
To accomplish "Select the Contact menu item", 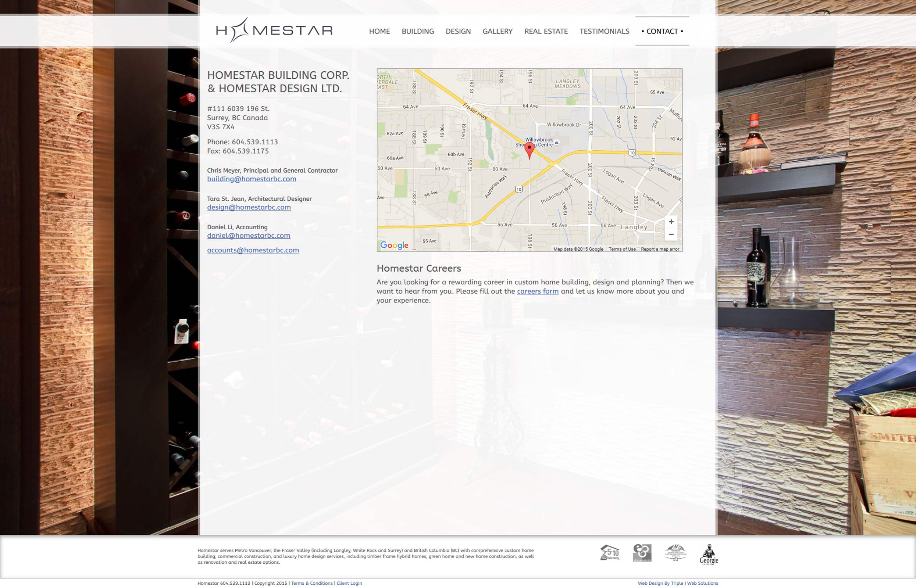I will [662, 31].
